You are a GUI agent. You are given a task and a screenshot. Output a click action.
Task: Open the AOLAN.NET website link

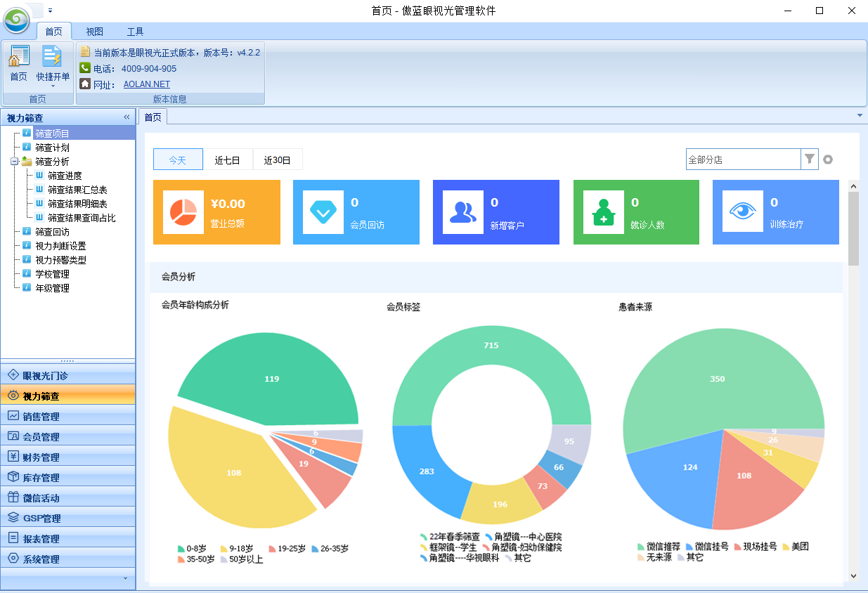click(146, 84)
